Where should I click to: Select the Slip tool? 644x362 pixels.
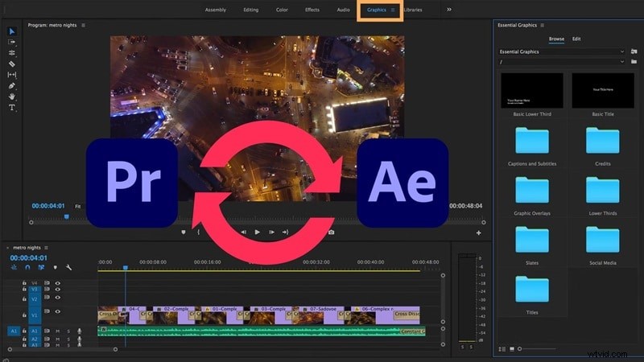[12, 75]
